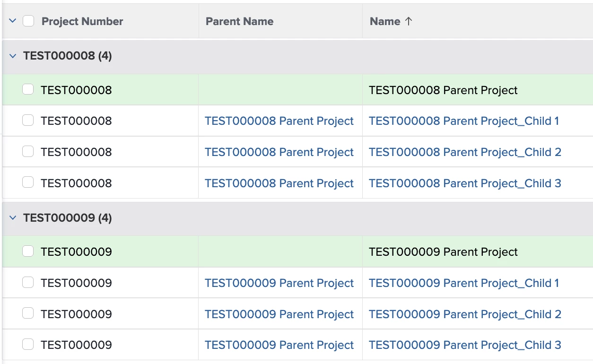
Task: Open TEST000008 Parent Project_Child 1 link
Action: (x=464, y=121)
